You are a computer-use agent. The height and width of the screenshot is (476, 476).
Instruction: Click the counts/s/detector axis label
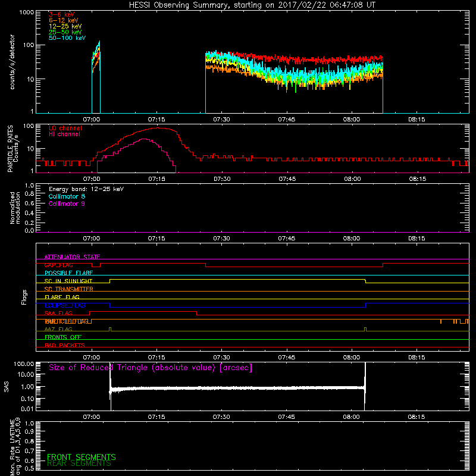(x=12, y=62)
